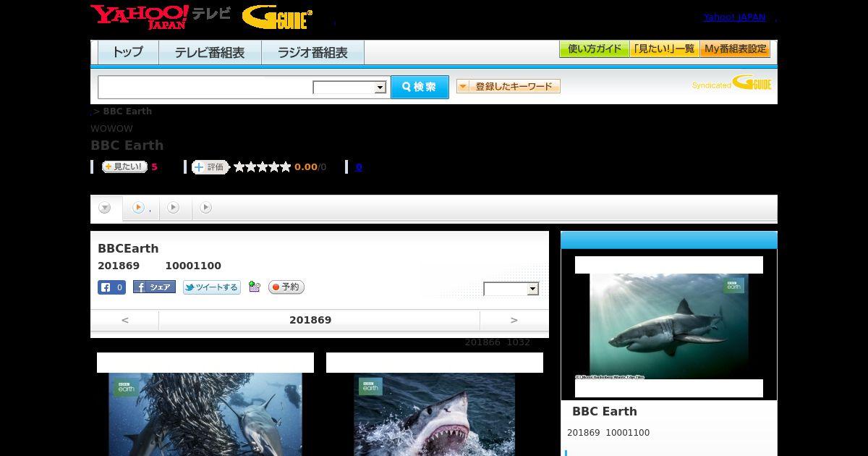Image resolution: width=868 pixels, height=456 pixels.
Task: Expand 登録したキーワード dropdown
Action: pos(508,86)
